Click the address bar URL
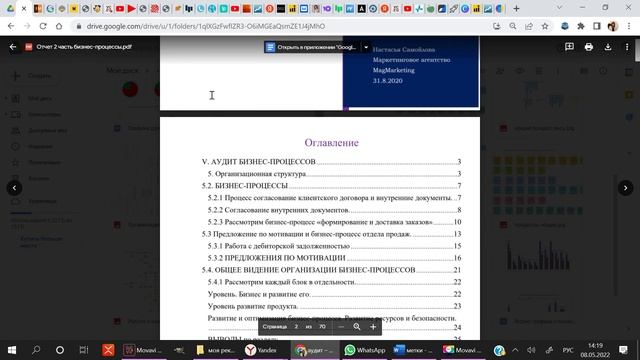 click(x=206, y=26)
